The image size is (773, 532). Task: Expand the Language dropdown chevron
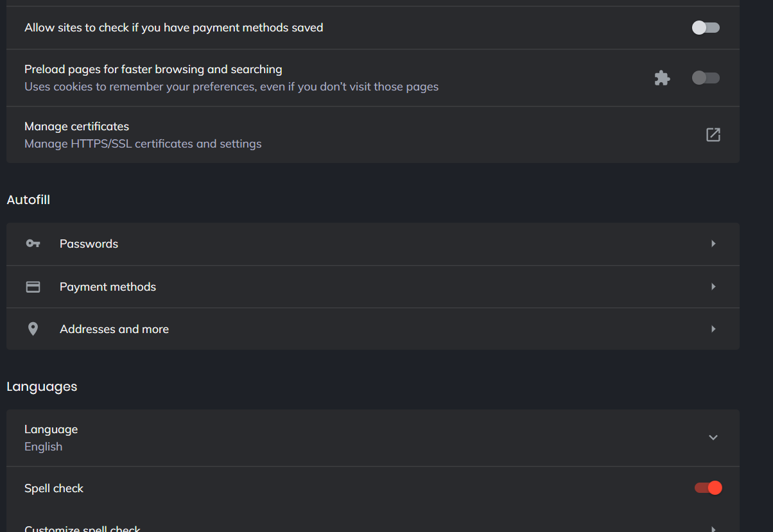(713, 438)
